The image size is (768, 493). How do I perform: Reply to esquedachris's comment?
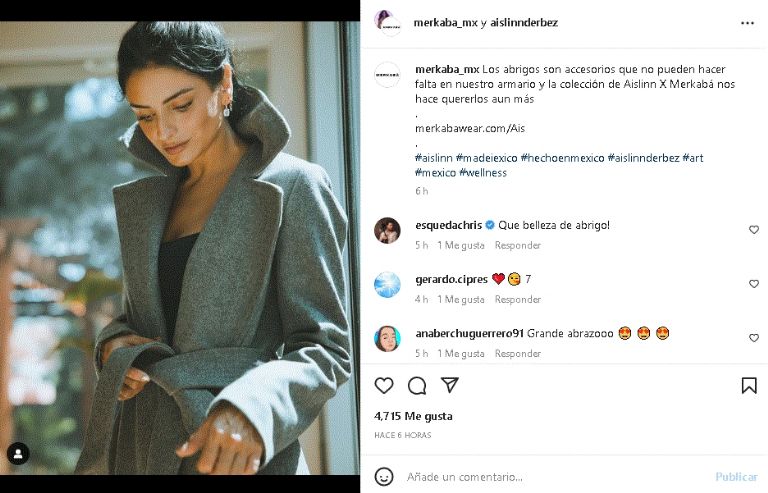click(518, 245)
